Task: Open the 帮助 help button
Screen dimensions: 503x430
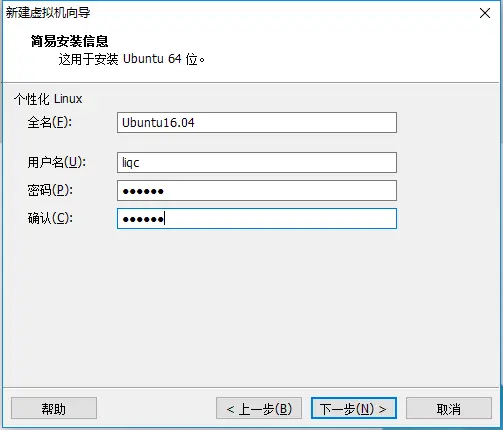Action: [x=54, y=408]
